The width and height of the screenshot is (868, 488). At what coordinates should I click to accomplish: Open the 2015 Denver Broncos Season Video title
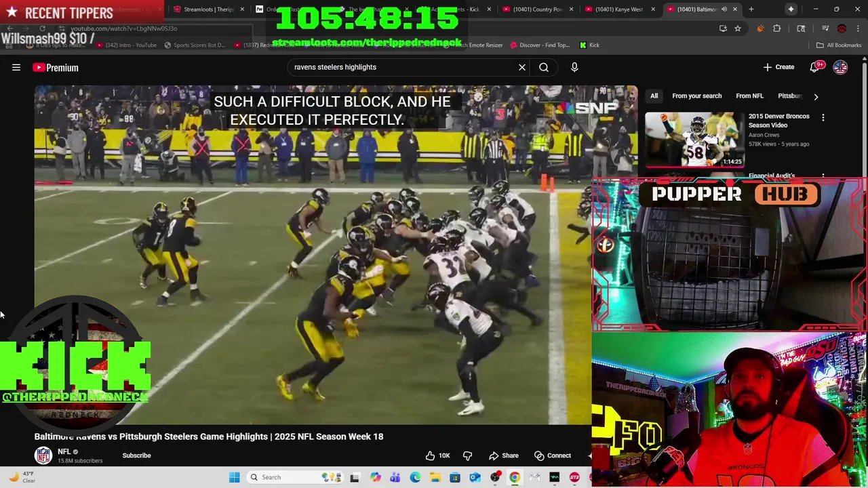(x=778, y=121)
